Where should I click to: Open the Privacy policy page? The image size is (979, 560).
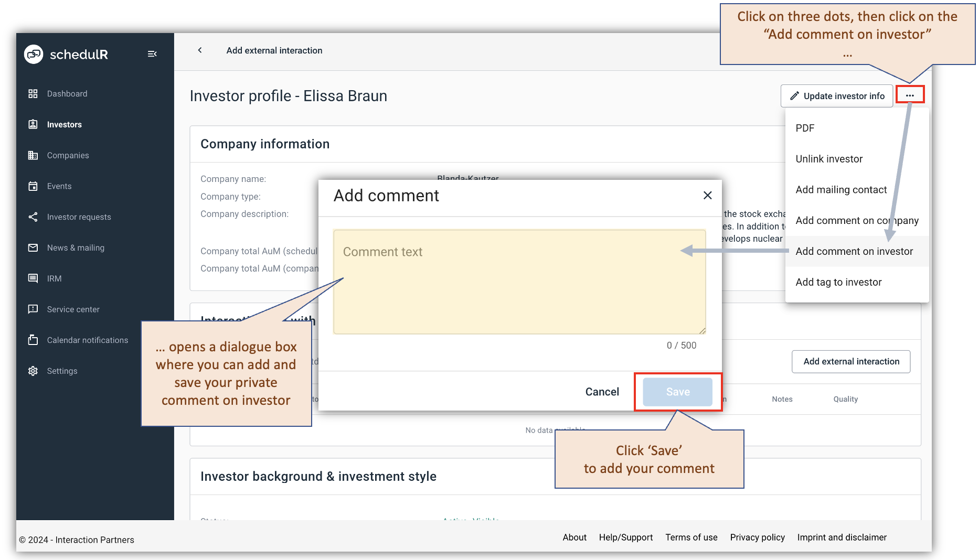point(757,537)
